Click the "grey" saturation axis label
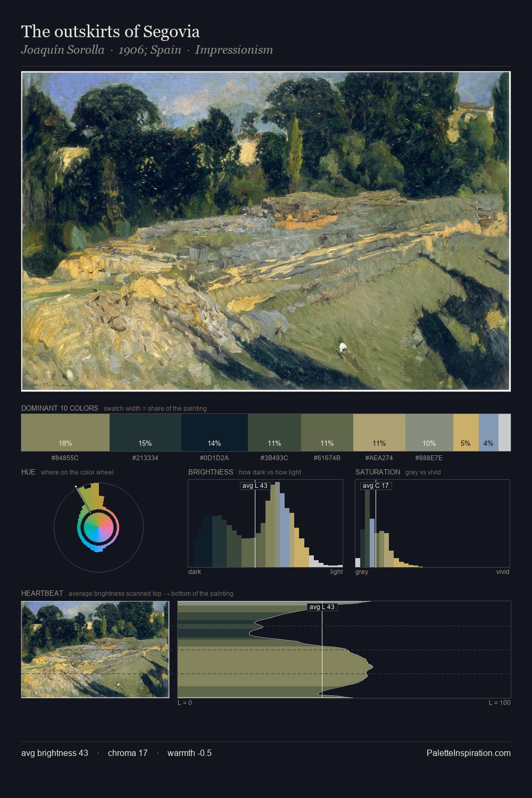This screenshot has height=798, width=532. [362, 572]
